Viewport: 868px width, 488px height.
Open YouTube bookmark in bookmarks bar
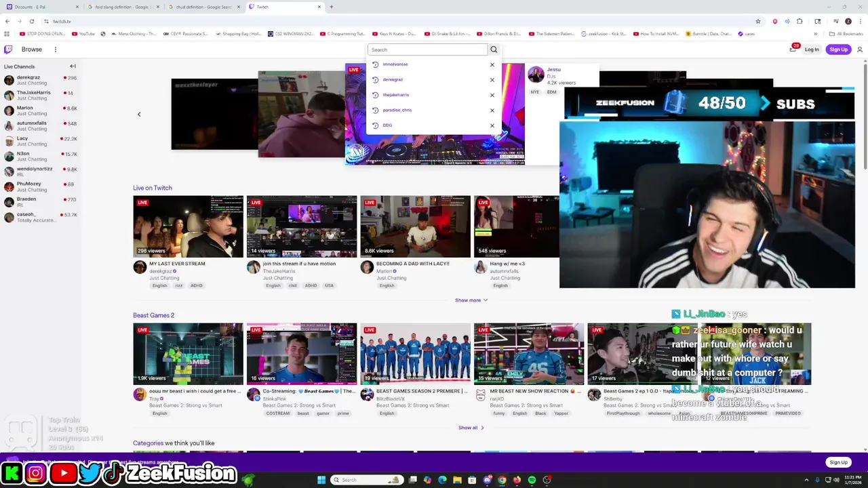(83, 34)
